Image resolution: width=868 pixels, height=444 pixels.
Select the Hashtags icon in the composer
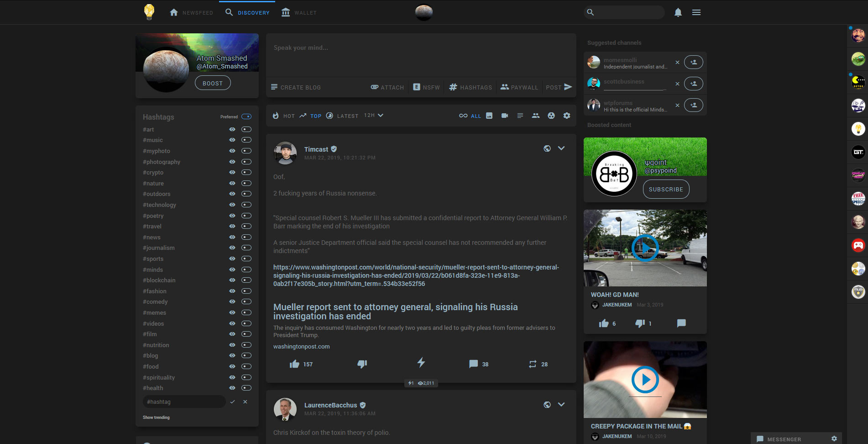[x=452, y=87]
